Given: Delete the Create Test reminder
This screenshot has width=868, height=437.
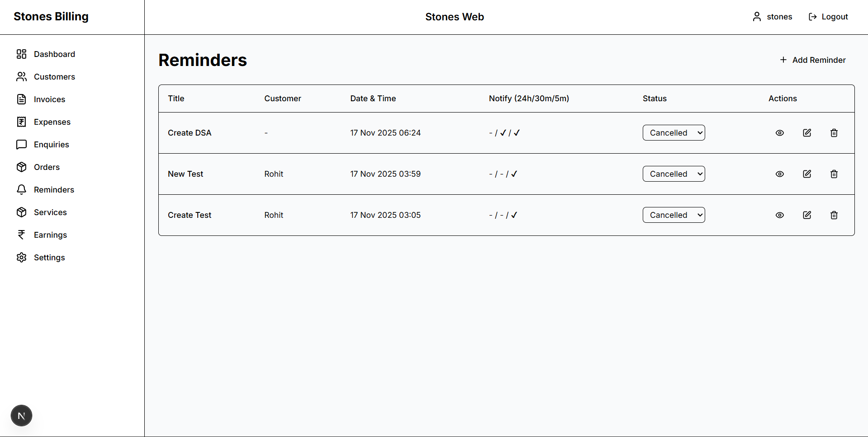Looking at the screenshot, I should (x=834, y=215).
